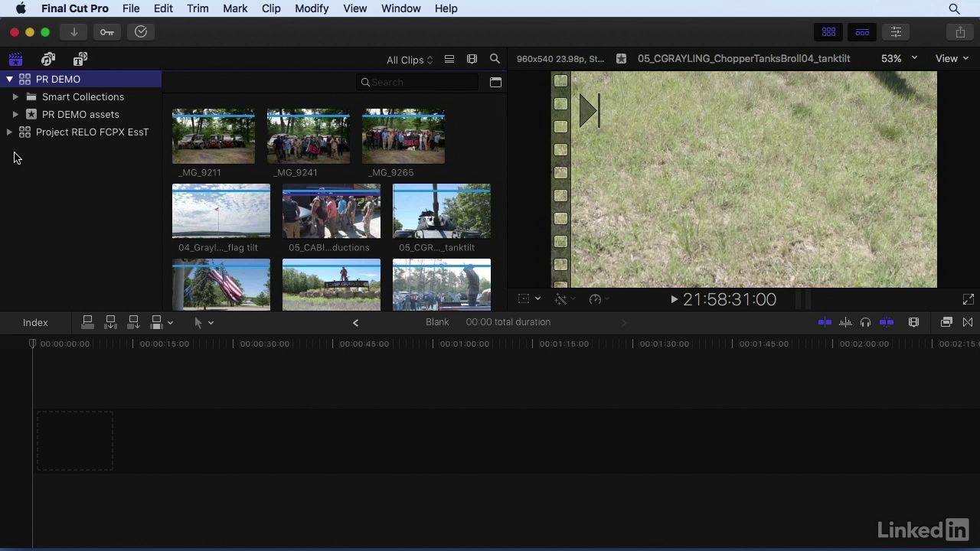Toggle snapping in the timeline
980x551 pixels.
pos(887,322)
